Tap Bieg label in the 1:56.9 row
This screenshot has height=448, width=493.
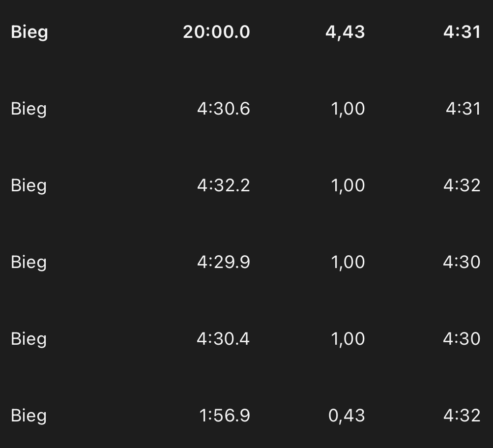(29, 416)
